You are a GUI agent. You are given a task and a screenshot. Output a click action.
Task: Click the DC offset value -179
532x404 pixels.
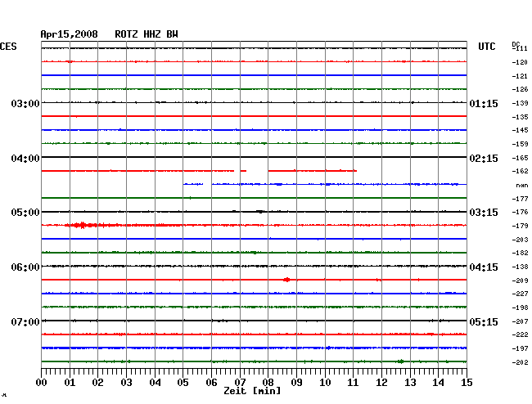coord(520,226)
